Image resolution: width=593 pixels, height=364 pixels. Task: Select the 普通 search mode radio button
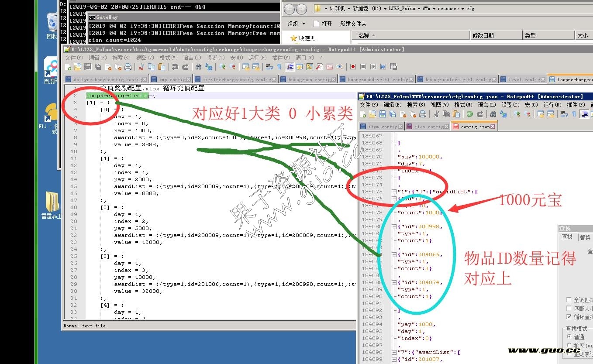(569, 337)
